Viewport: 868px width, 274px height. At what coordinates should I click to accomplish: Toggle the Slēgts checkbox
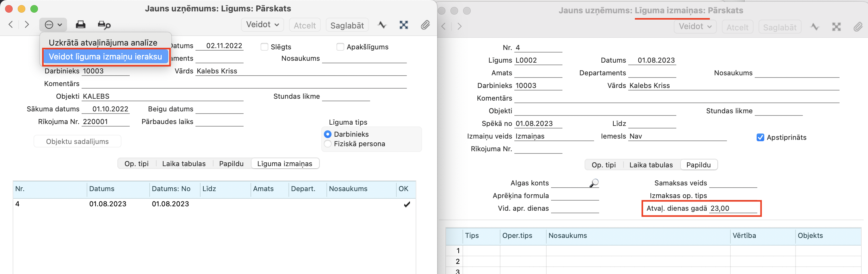point(264,47)
